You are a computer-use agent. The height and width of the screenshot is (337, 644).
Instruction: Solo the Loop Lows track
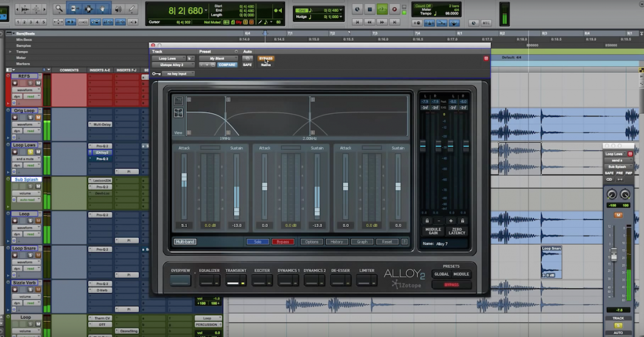tap(30, 152)
